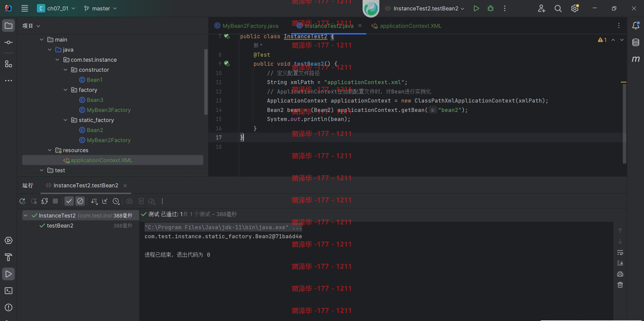Run InstanceTest2.testBean2 with green play button
Image resolution: width=644 pixels, height=321 pixels.
[x=476, y=8]
